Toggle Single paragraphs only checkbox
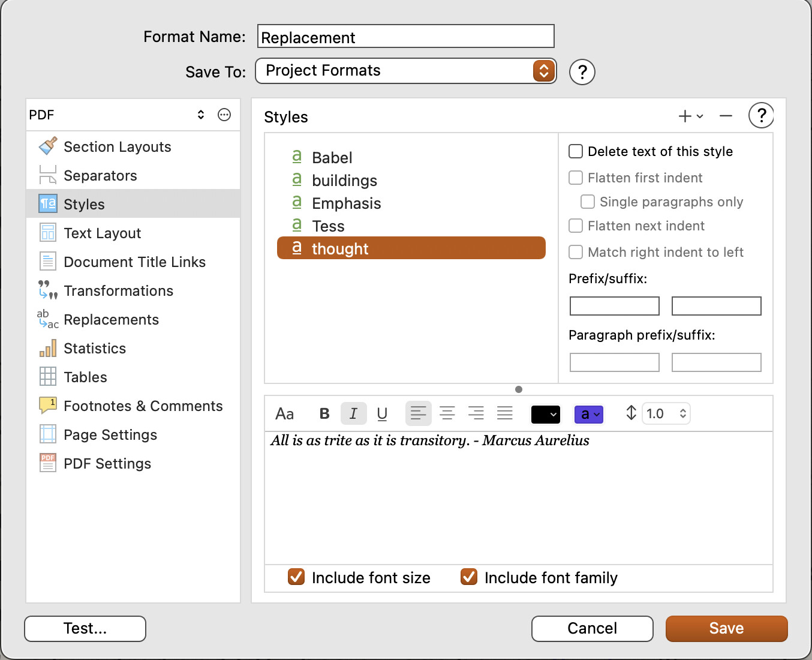The image size is (812, 660). click(x=588, y=202)
